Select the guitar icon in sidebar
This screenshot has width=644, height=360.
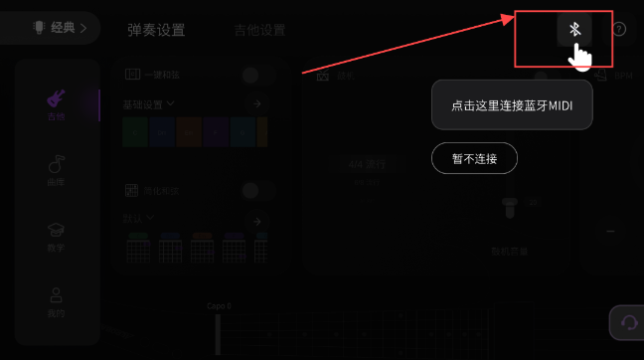tap(56, 98)
